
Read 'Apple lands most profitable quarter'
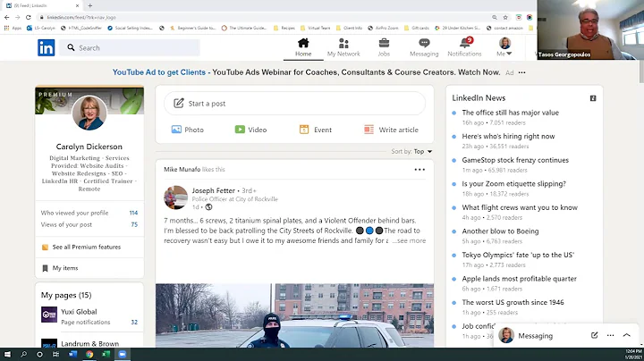click(519, 279)
